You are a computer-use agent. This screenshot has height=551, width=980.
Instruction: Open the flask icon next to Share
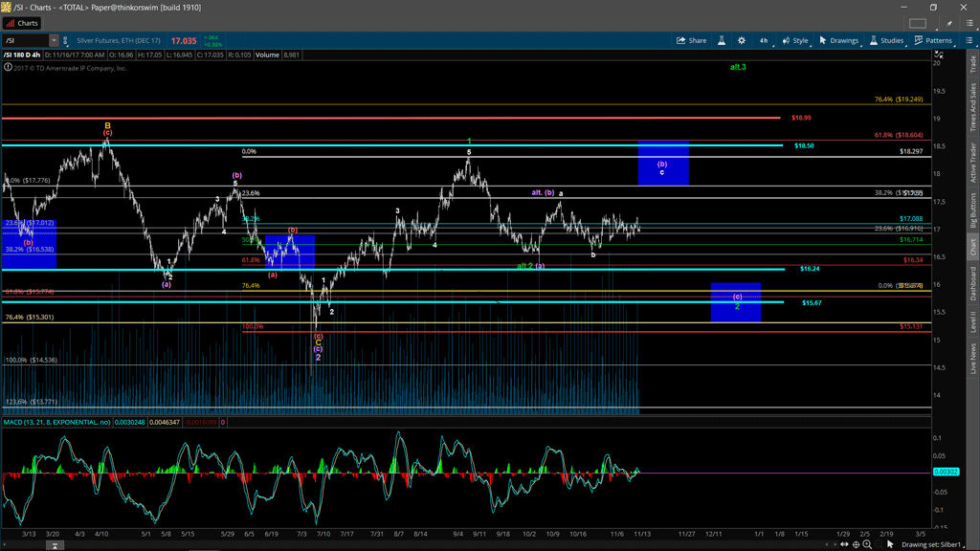[722, 41]
